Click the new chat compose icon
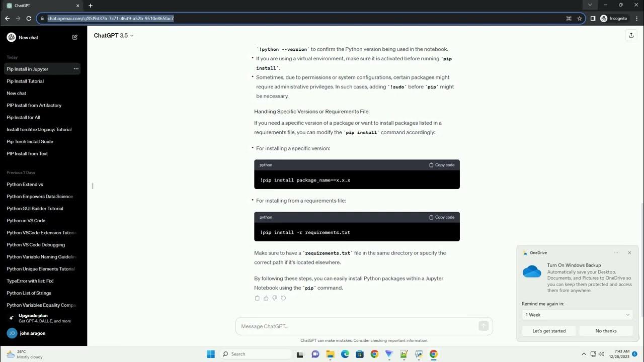The image size is (644, 362). 75,37
